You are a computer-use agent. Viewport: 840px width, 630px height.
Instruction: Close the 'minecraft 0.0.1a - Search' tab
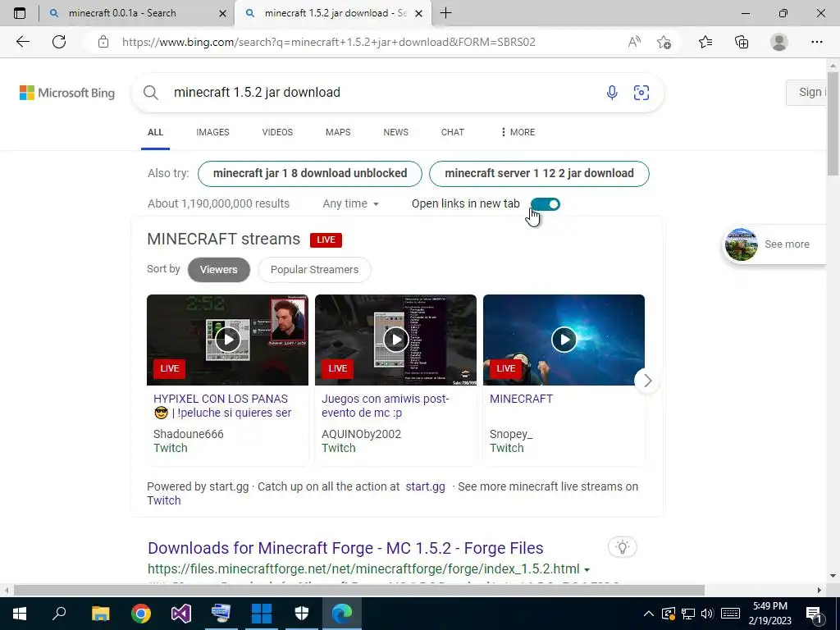coord(223,13)
